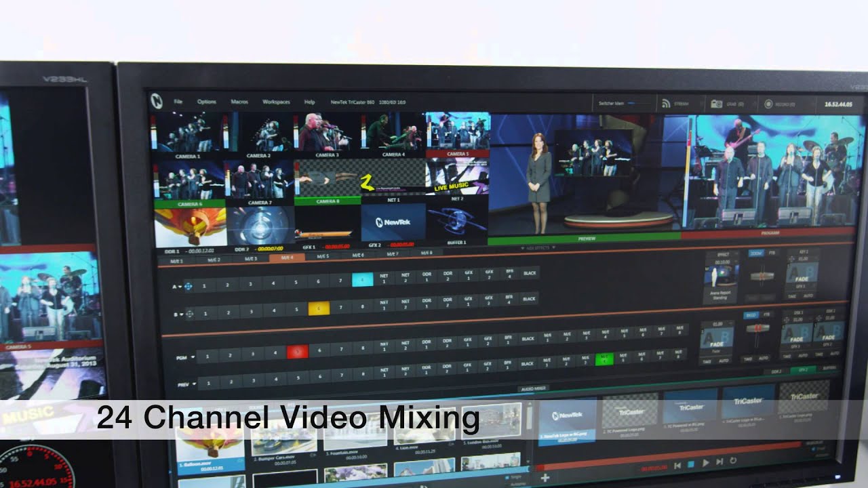Click the NewTek logo icon beside File
This screenshot has height=488, width=868.
click(157, 101)
